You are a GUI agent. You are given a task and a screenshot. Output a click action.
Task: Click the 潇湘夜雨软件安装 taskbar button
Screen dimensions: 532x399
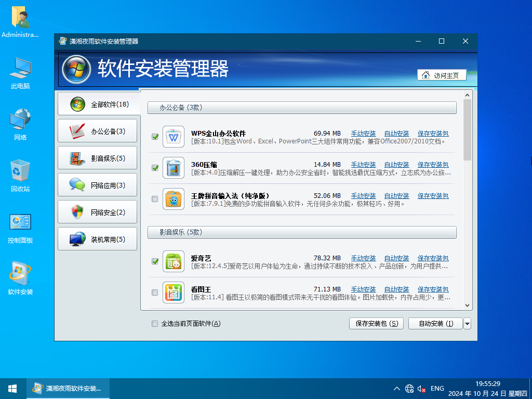click(68, 389)
